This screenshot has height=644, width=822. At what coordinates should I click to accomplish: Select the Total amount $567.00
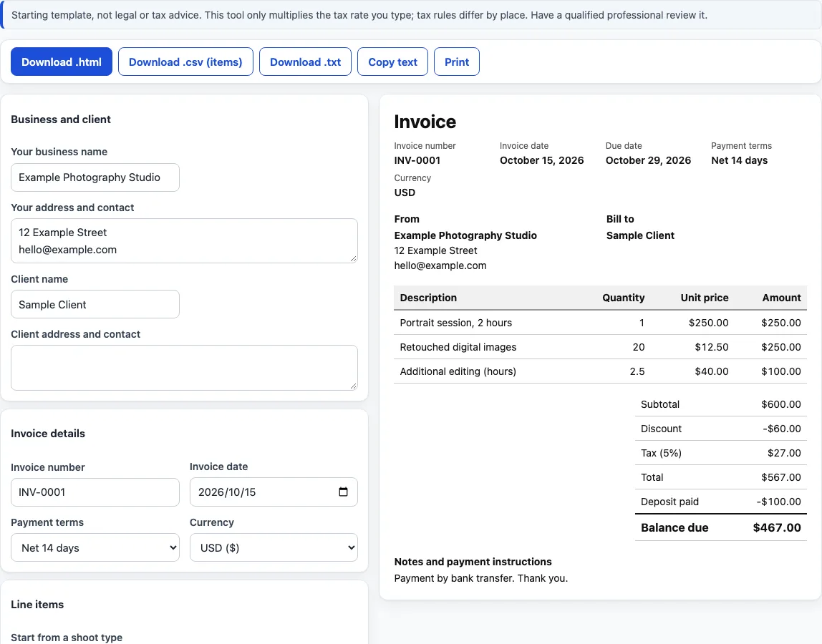781,477
